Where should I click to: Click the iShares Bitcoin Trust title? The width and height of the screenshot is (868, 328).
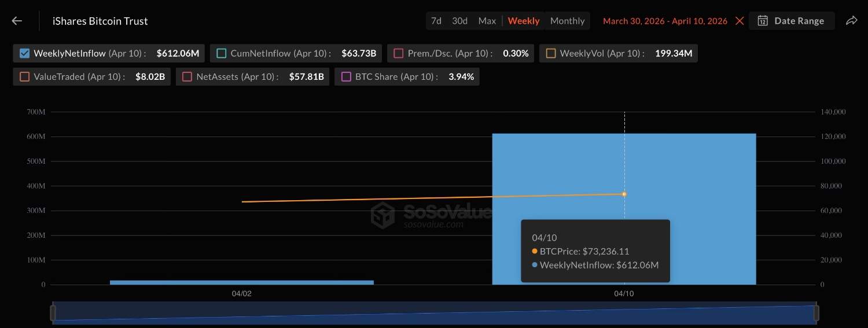(x=100, y=21)
